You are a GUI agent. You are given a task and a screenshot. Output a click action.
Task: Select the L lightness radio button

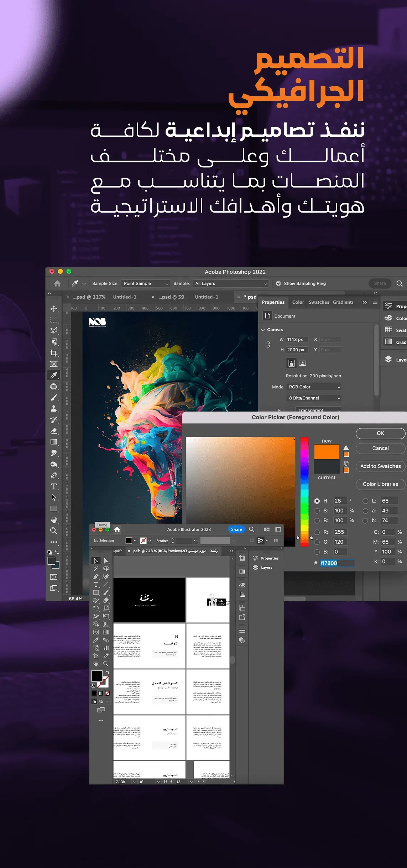click(x=365, y=501)
